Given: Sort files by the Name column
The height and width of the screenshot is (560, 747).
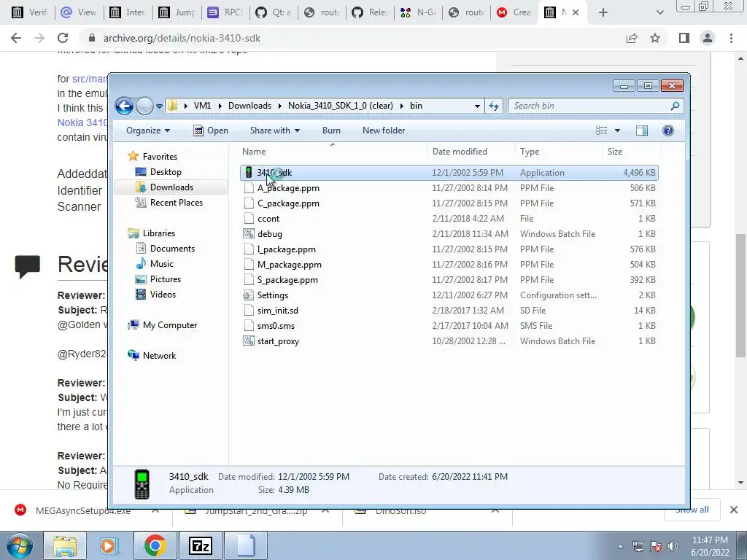Looking at the screenshot, I should (x=254, y=152).
